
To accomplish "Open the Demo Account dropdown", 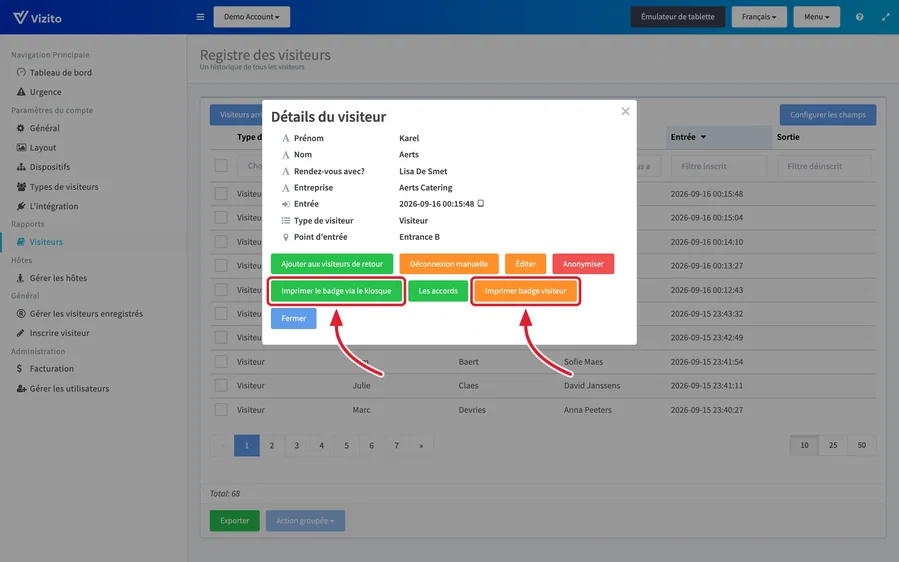I will point(252,17).
